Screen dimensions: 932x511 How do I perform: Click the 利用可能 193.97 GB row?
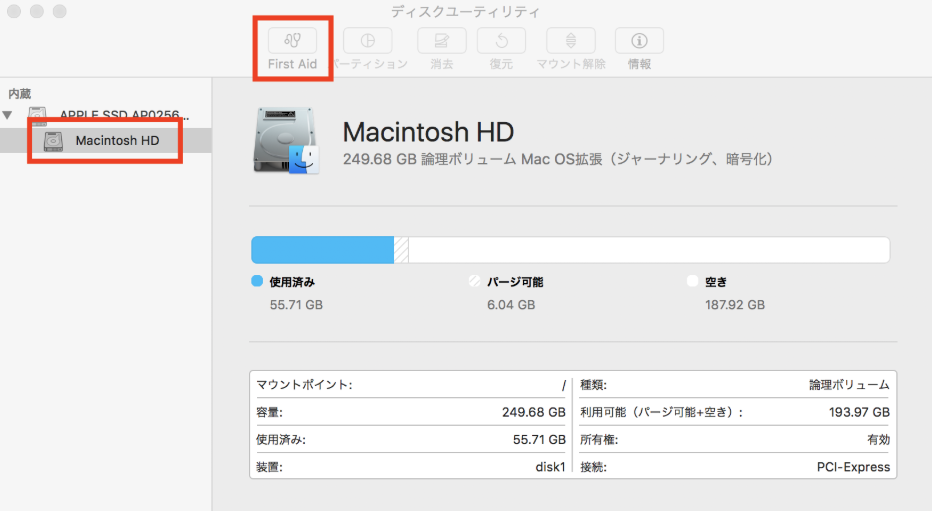coord(735,412)
